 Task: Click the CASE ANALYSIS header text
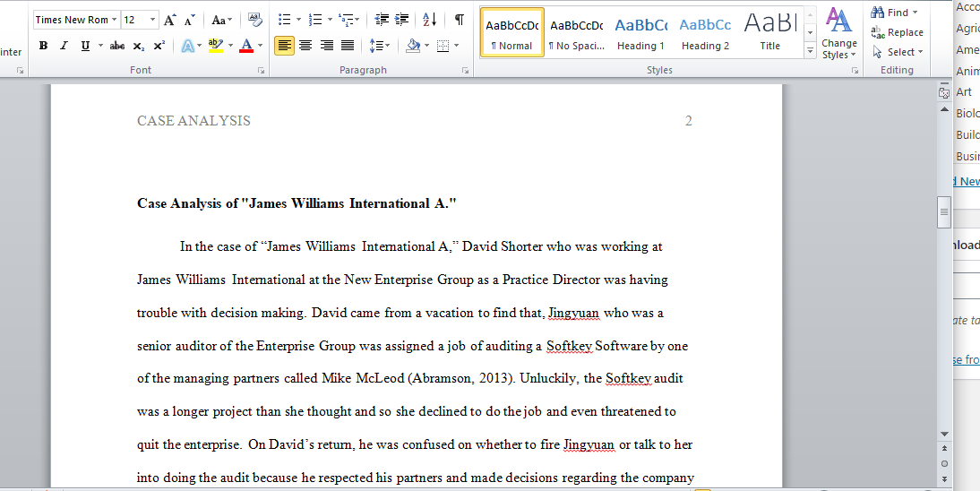(x=193, y=121)
